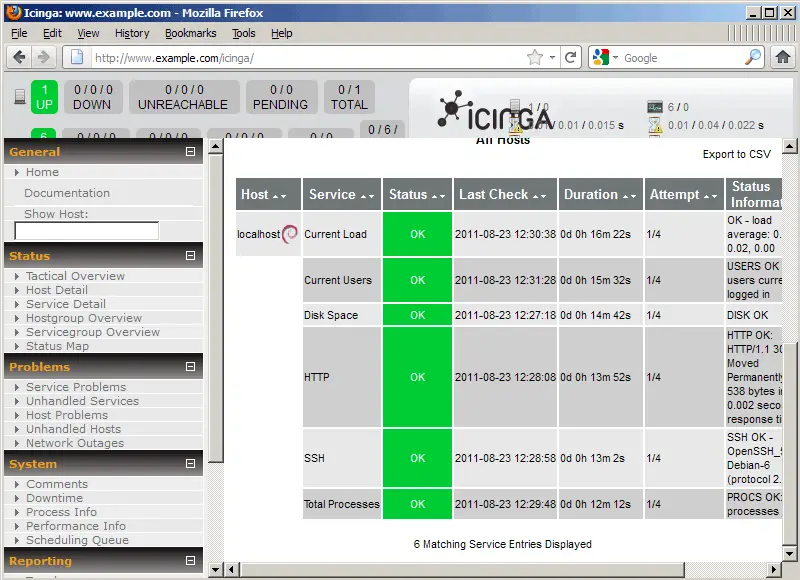The image size is (800, 580).
Task: Open the Scheduling Queue link
Action: [78, 540]
